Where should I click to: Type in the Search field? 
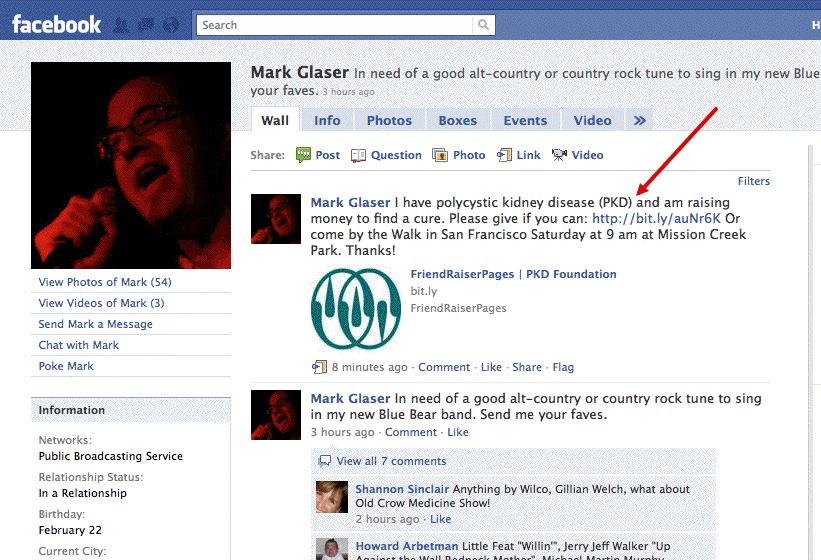click(x=335, y=25)
